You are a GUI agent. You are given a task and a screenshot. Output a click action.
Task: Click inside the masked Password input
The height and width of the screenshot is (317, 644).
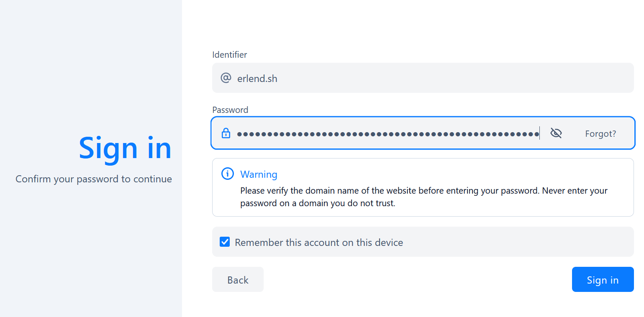(x=377, y=134)
